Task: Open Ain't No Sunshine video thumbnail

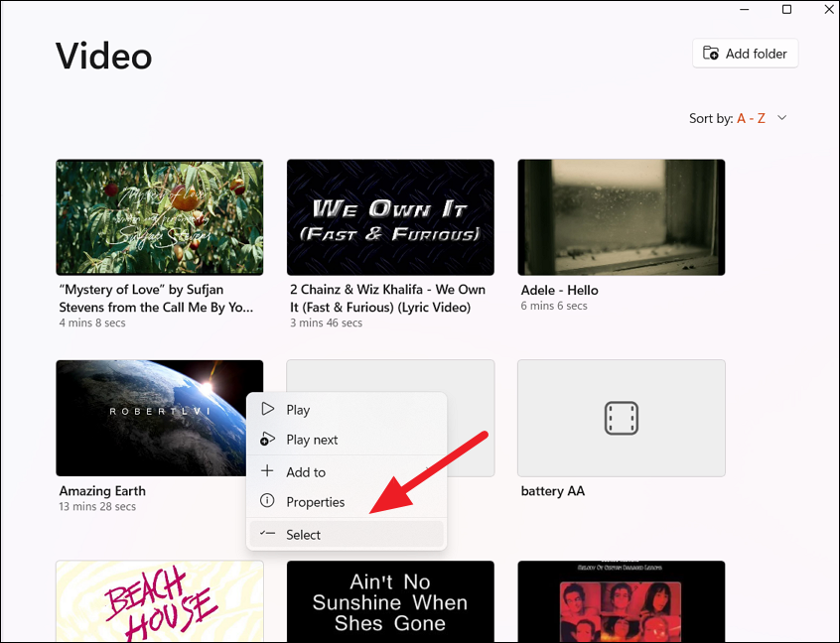Action: tap(390, 601)
